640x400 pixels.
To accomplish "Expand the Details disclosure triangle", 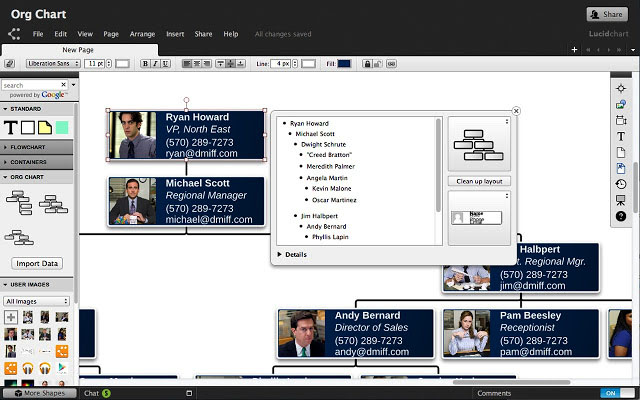I will click(280, 254).
